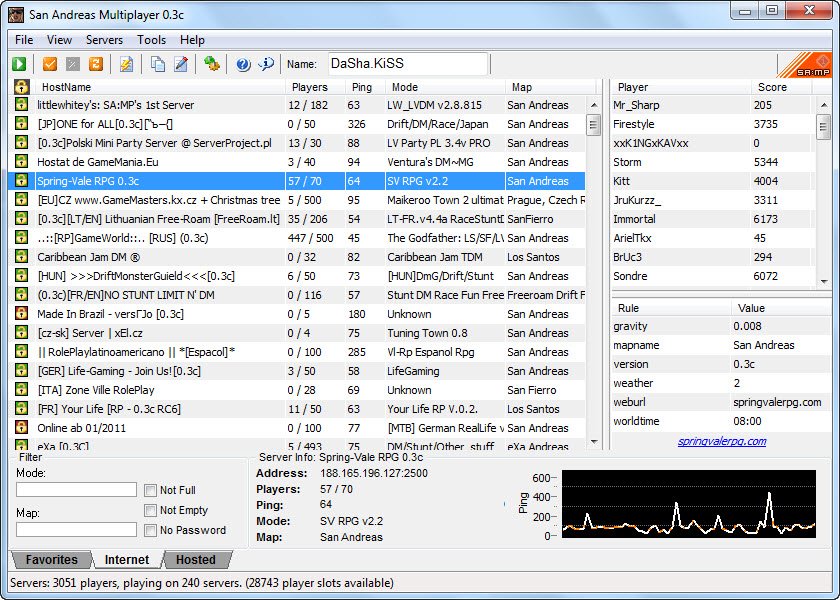Click the green Connect play icon
This screenshot has width=840, height=600.
19,64
